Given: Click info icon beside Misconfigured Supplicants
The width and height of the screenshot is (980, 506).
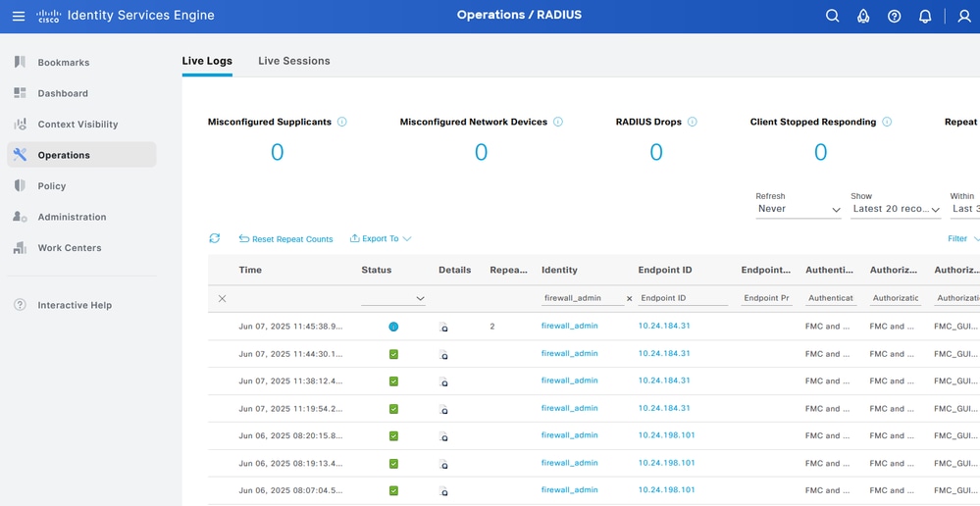Looking at the screenshot, I should (x=342, y=122).
